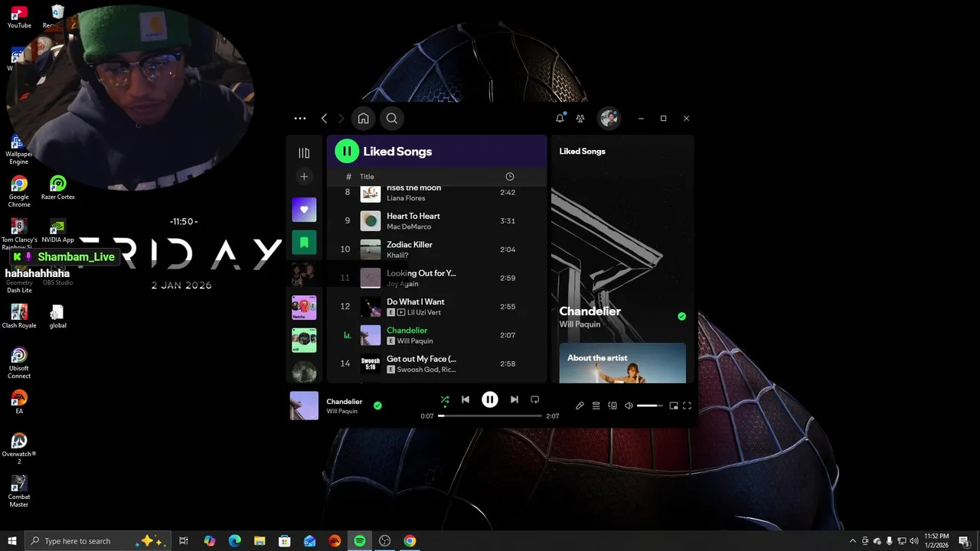The image size is (980, 551).
Task: Open Task View on taskbar
Action: [x=184, y=541]
